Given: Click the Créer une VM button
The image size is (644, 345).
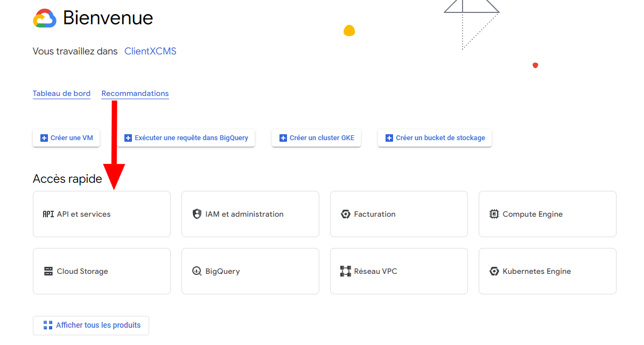Looking at the screenshot, I should (x=66, y=138).
